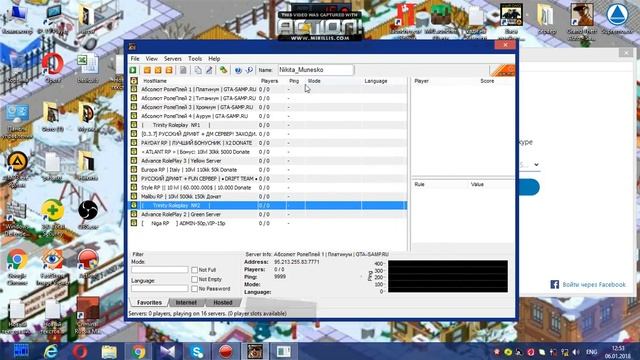Viewport: 640px width, 360px height.
Task: Click the gray page Master List icon
Action: [183, 70]
